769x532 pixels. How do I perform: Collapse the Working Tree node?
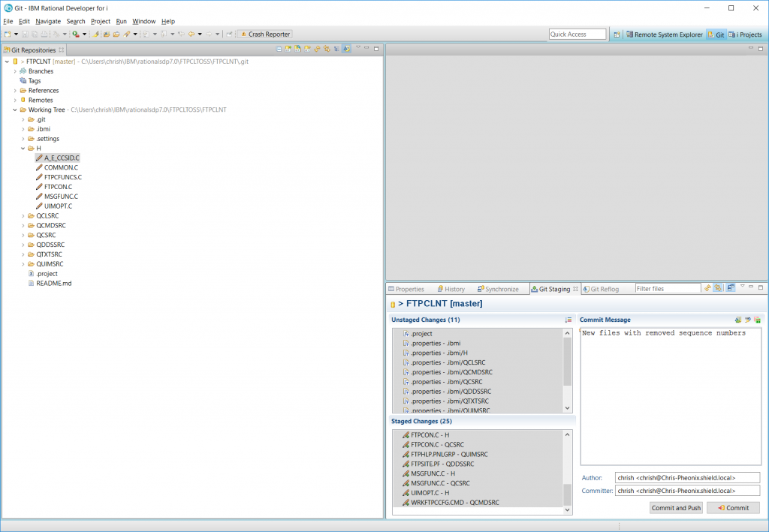coord(14,109)
